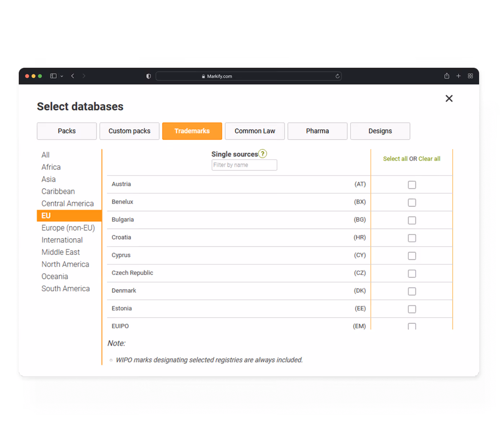The image size is (504, 444).
Task: Click the Austria row name
Action: [x=121, y=184]
